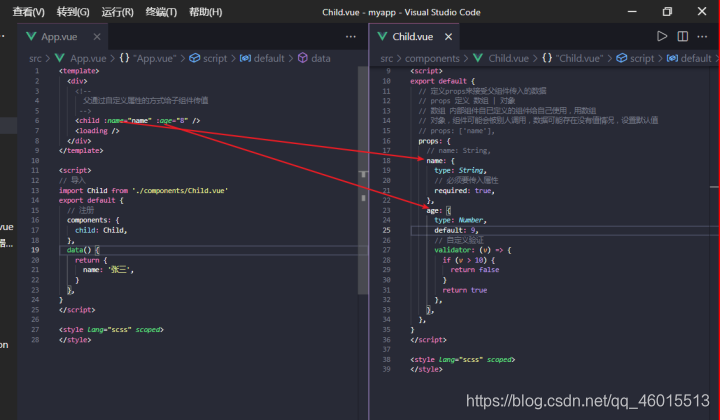Click the Vue icon on the App.vue tab
720x420 pixels.
pyautogui.click(x=31, y=36)
